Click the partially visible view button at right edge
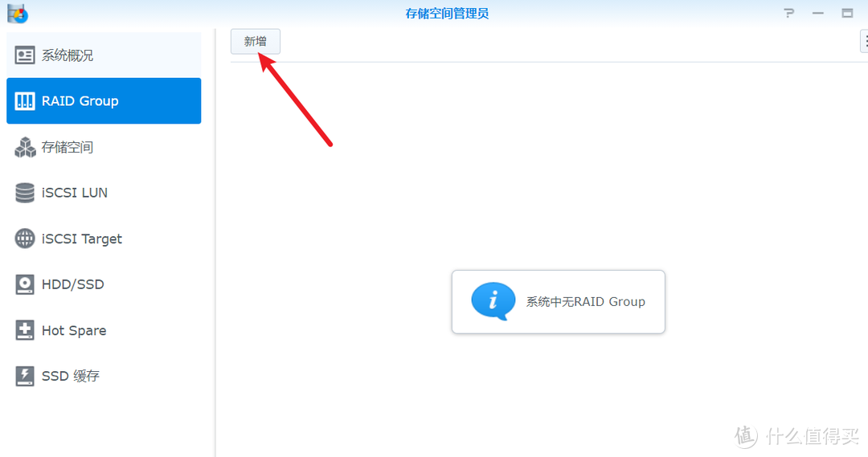868x457 pixels. pyautogui.click(x=864, y=42)
